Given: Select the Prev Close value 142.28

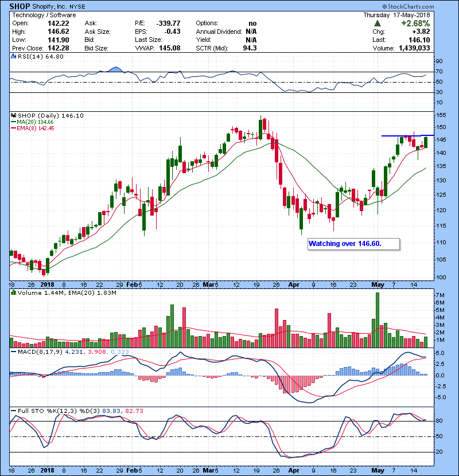Looking at the screenshot, I should pyautogui.click(x=59, y=48).
